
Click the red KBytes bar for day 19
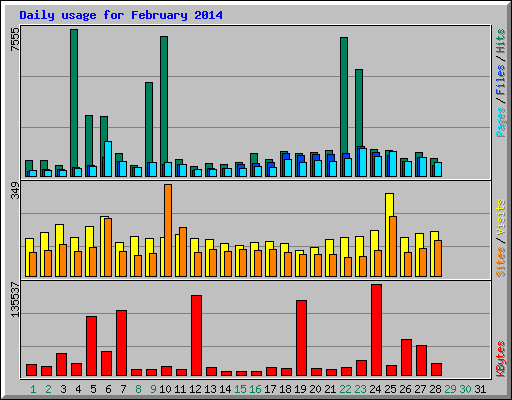pyautogui.click(x=301, y=338)
